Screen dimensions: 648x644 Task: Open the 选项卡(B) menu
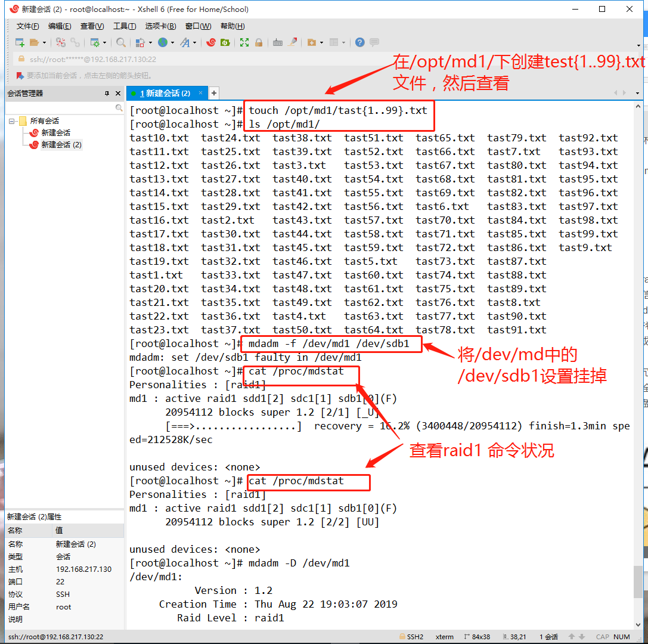click(160, 26)
